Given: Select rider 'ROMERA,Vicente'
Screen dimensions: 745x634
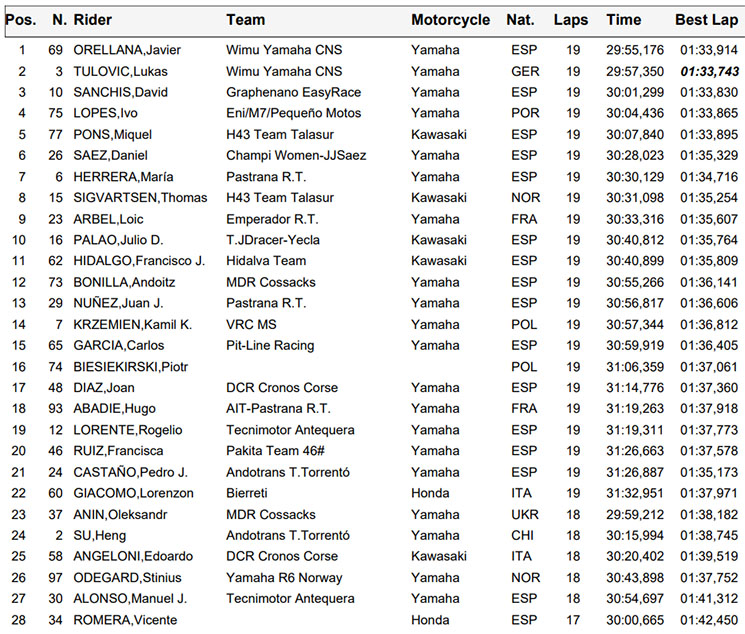Looking at the screenshot, I should 125,620.
